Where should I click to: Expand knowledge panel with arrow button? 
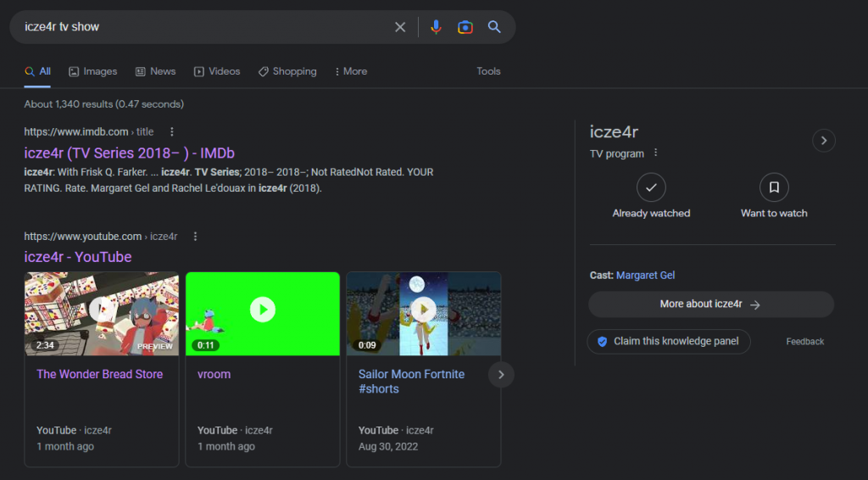pos(824,141)
